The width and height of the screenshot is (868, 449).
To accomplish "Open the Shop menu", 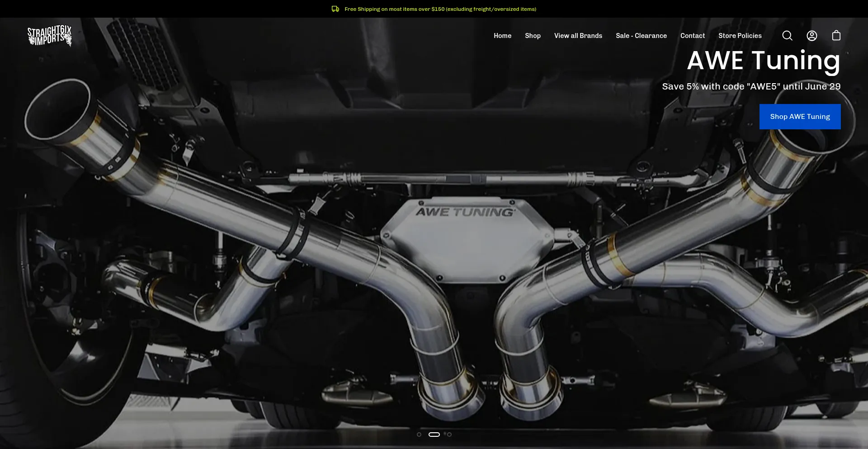I will pos(533,36).
